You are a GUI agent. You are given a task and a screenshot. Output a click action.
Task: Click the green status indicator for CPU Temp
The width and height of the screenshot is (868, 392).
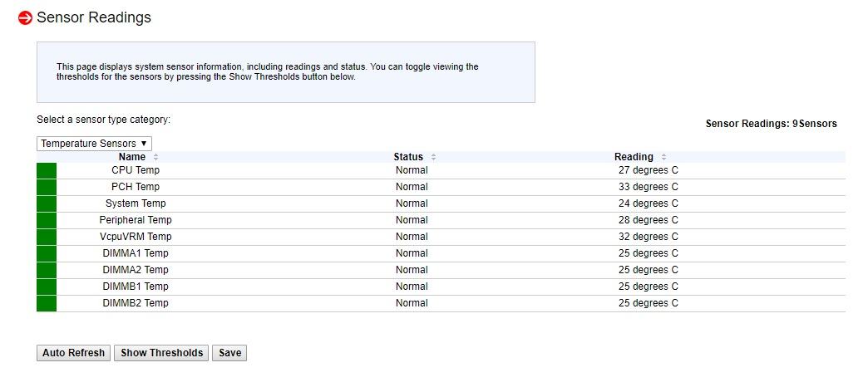click(x=47, y=171)
